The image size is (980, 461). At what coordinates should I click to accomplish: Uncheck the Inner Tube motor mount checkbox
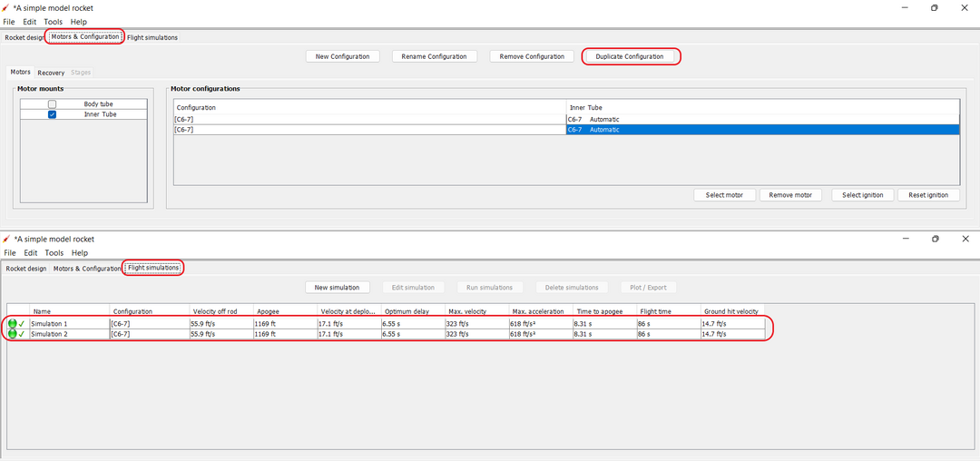pyautogui.click(x=52, y=114)
